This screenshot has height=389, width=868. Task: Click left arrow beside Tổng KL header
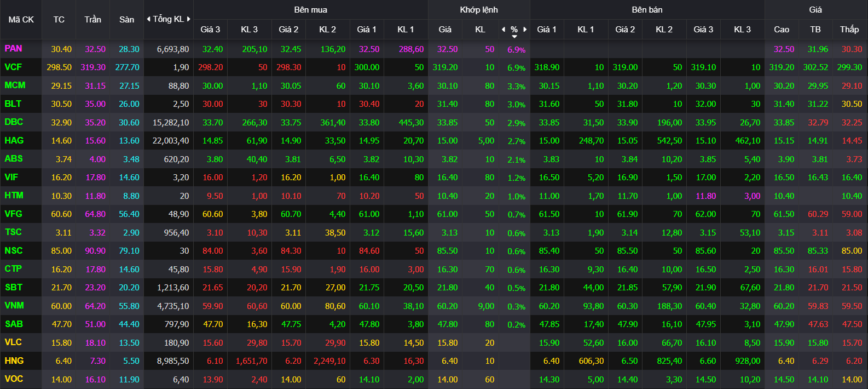click(148, 19)
